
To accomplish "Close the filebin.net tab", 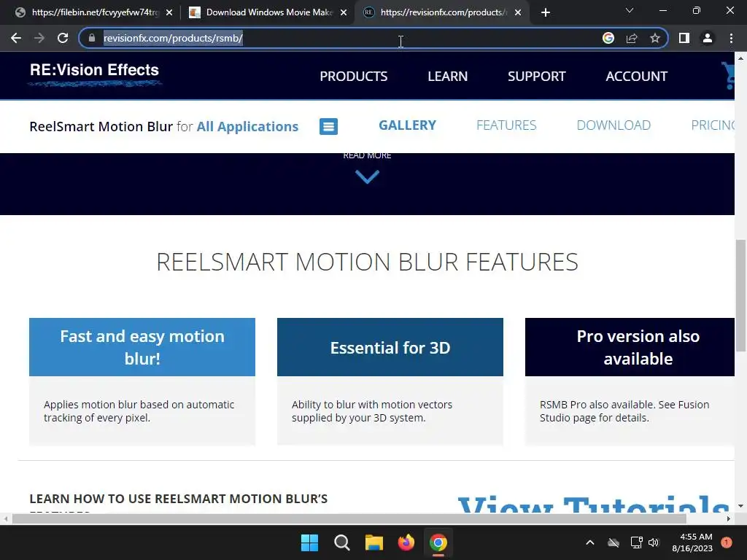I will [x=169, y=13].
